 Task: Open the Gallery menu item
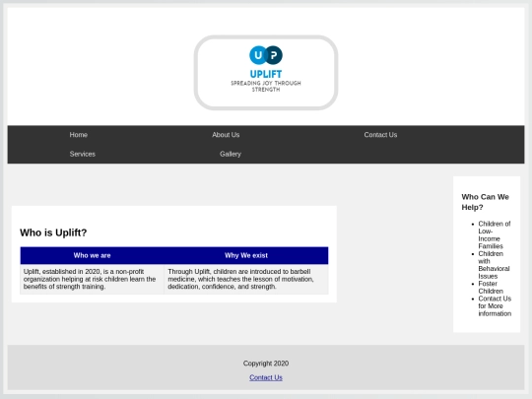coord(230,154)
